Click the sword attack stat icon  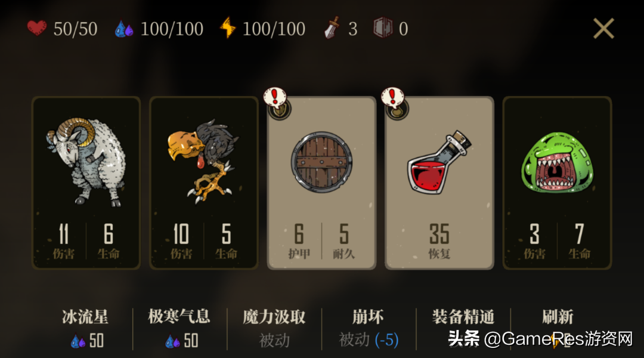[332, 28]
